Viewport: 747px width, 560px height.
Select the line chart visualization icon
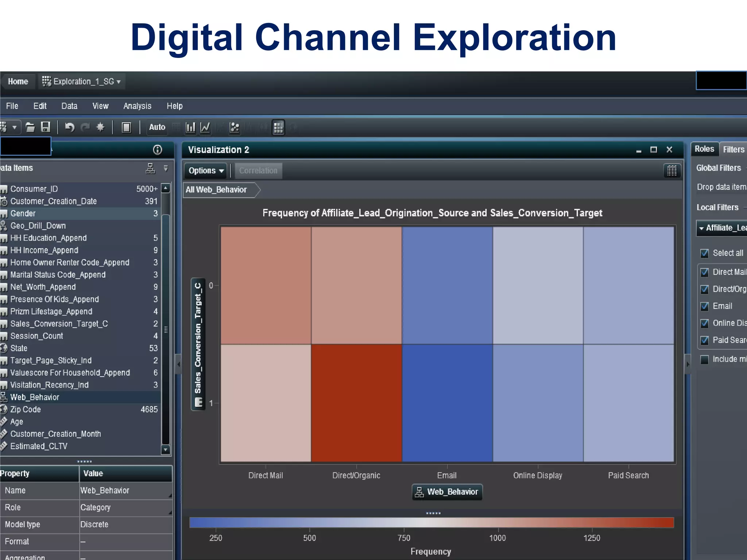coord(205,127)
